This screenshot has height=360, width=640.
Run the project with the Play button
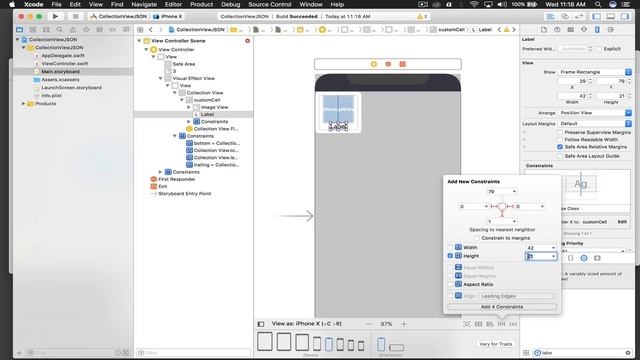(x=55, y=16)
